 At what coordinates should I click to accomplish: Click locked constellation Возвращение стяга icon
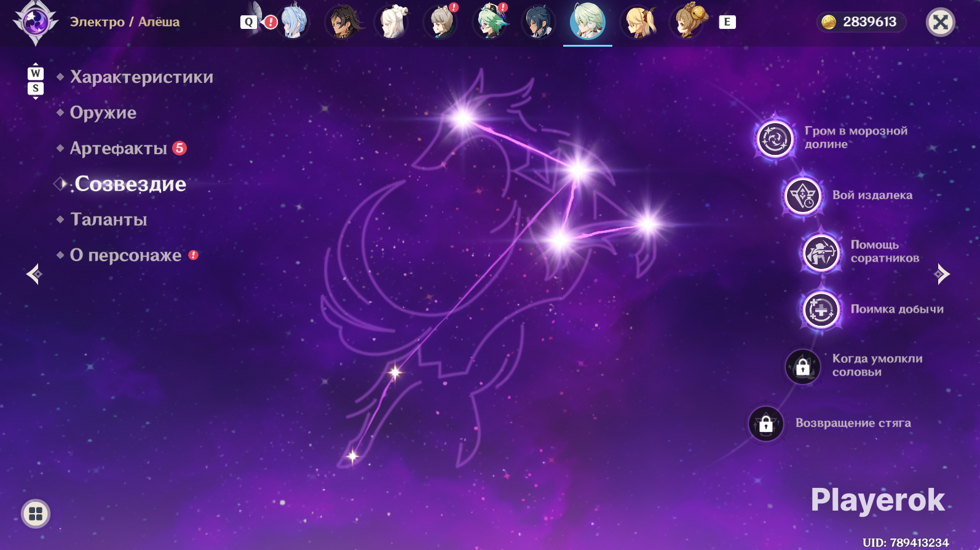coord(765,424)
